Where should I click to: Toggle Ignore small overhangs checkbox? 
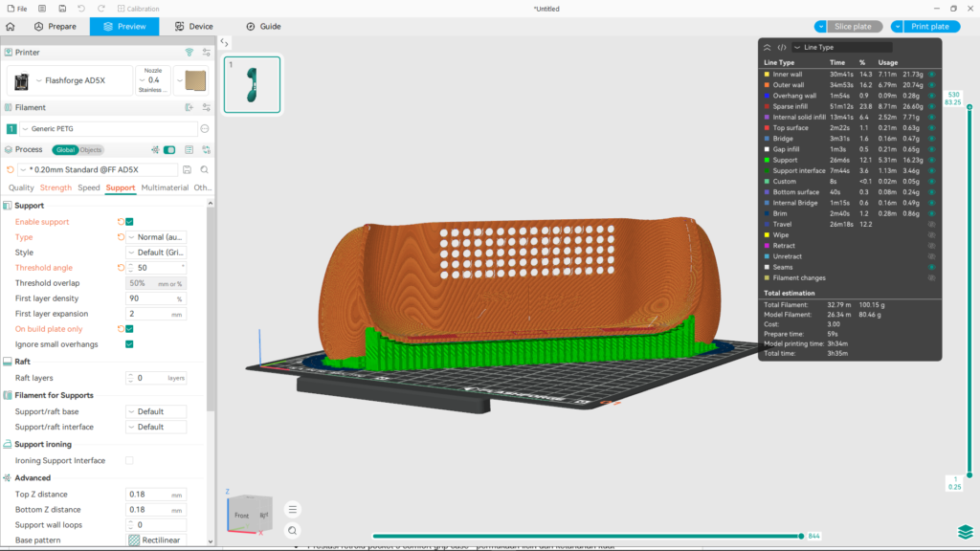pyautogui.click(x=129, y=344)
